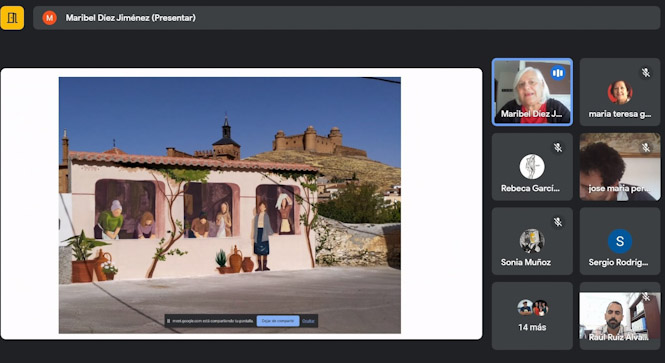
Task: Click Maribel's blue audio activity indicator
Action: (558, 73)
